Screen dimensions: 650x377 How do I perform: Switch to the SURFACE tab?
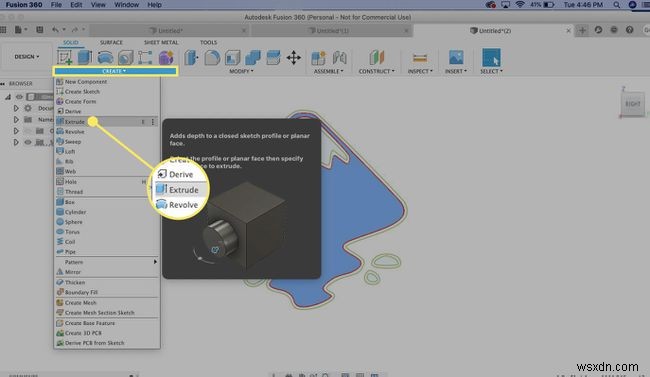[111, 42]
